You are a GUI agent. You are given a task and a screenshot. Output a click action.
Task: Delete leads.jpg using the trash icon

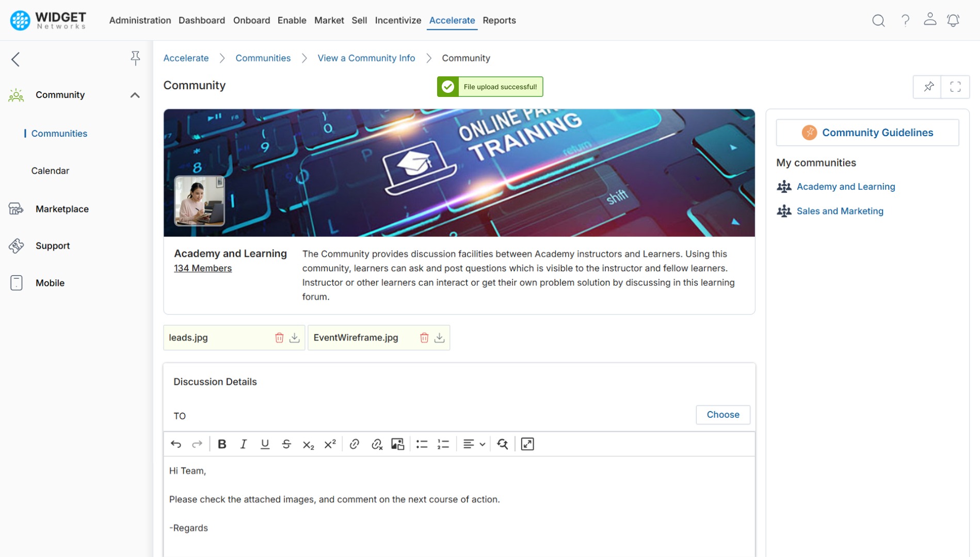pos(280,337)
